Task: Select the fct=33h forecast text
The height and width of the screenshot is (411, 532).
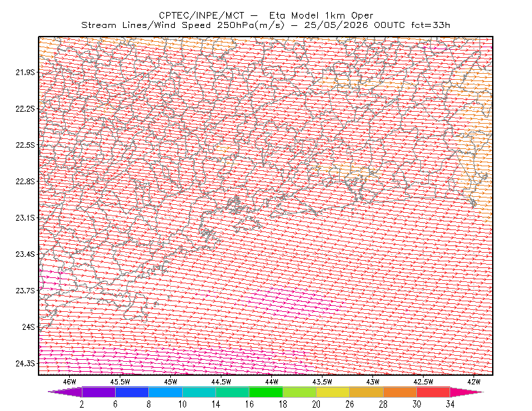Action: pos(430,25)
